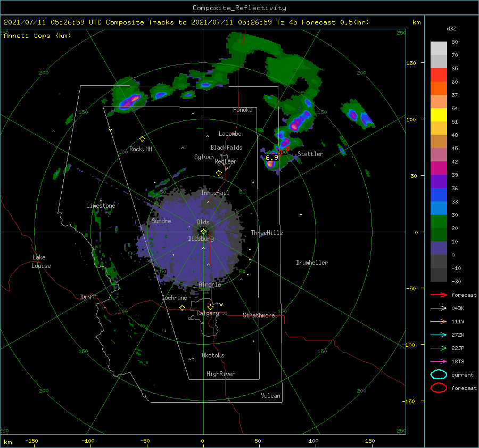Click the Lacombe city label
The width and height of the screenshot is (479, 448).
click(230, 134)
